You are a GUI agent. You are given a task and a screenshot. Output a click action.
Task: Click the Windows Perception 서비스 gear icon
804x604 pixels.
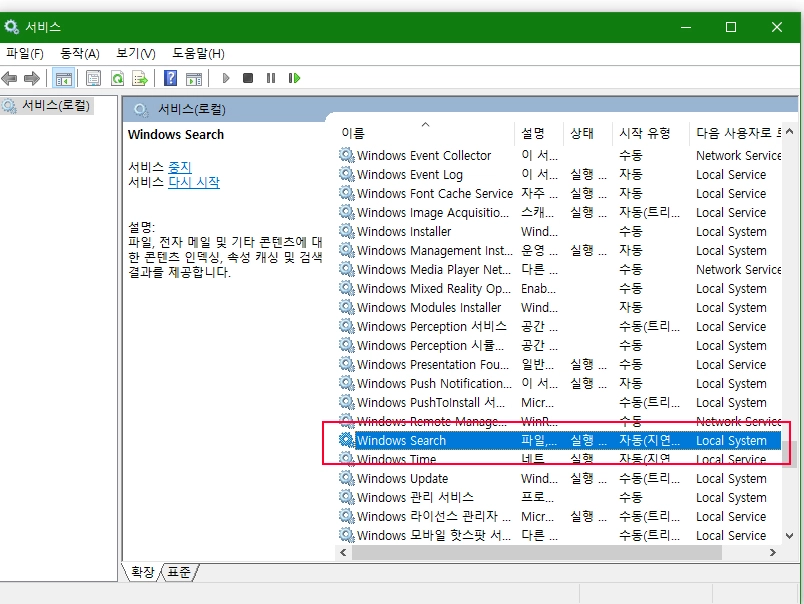pyautogui.click(x=347, y=326)
